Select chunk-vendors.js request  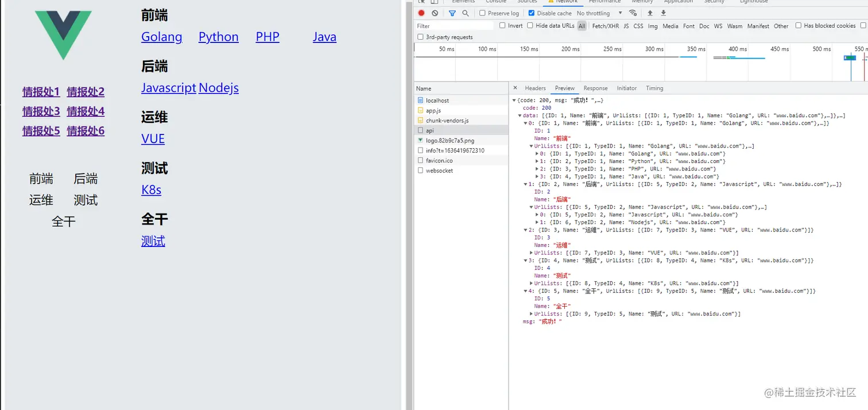462,121
